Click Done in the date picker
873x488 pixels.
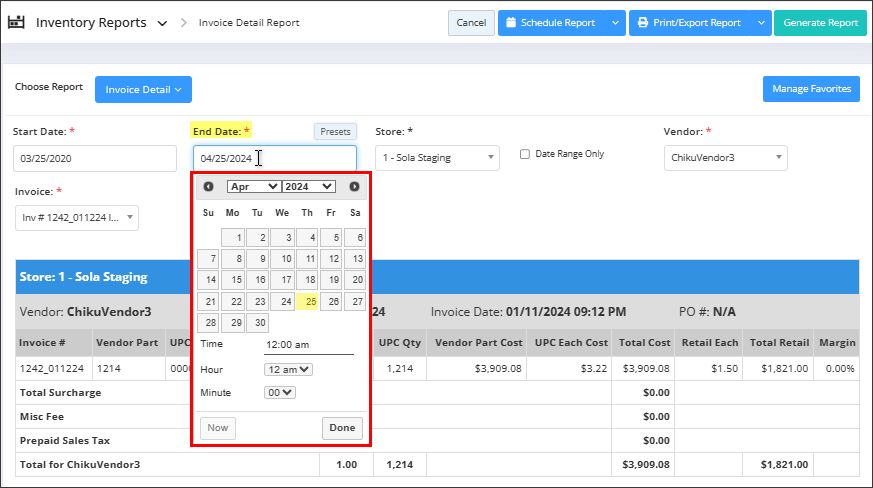(342, 428)
